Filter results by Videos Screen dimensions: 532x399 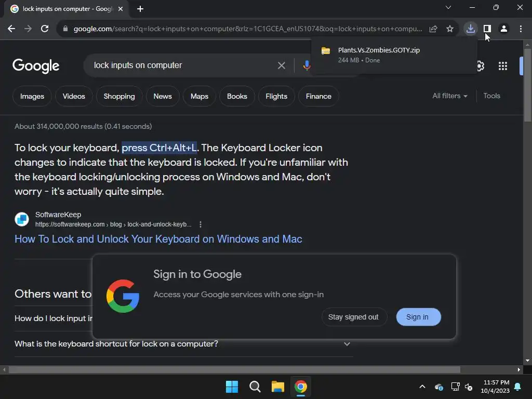pos(74,96)
